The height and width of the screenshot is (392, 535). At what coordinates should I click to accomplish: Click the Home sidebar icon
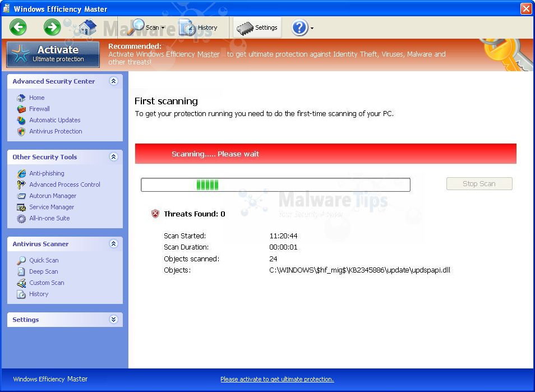21,98
